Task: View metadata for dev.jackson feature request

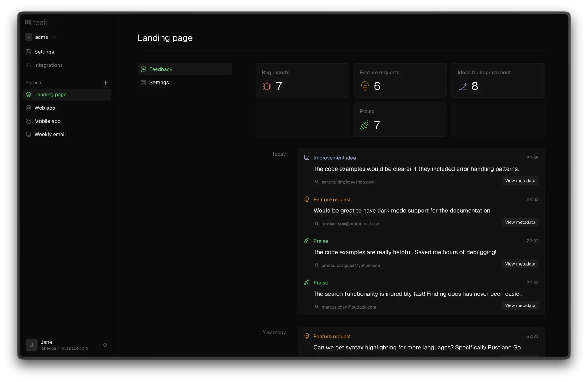Action: (520, 222)
